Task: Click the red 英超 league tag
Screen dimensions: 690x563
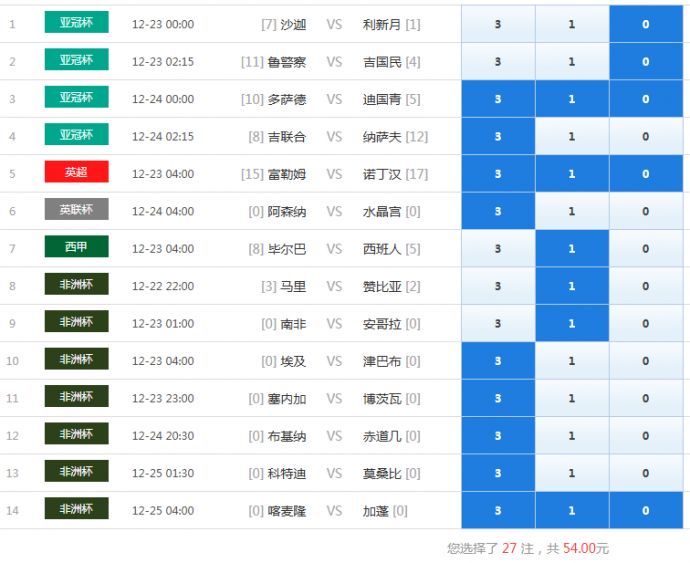Action: 76,172
